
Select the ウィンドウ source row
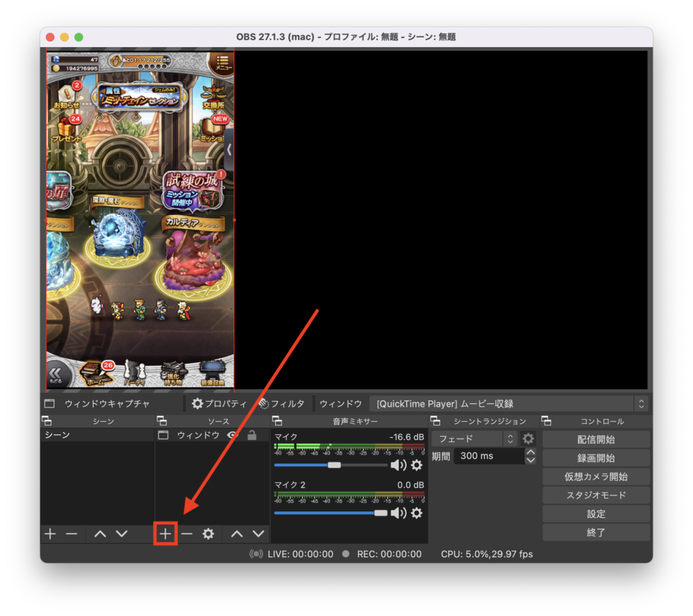(212, 435)
